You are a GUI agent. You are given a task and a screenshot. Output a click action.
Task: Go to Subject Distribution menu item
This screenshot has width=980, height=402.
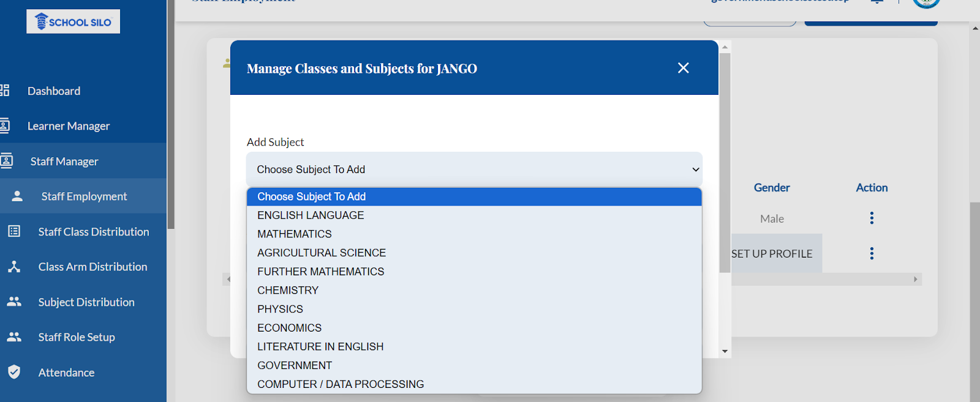[x=86, y=302]
